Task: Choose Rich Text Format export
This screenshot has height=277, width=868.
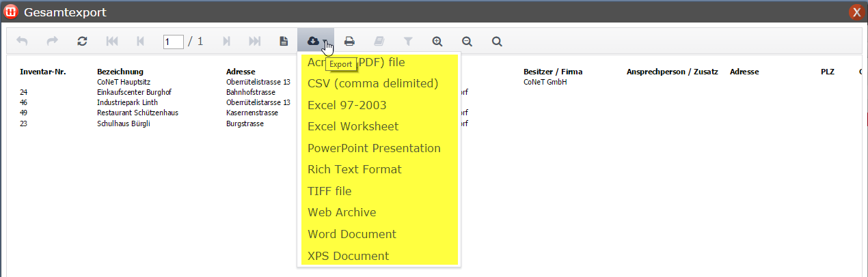Action: [380, 169]
